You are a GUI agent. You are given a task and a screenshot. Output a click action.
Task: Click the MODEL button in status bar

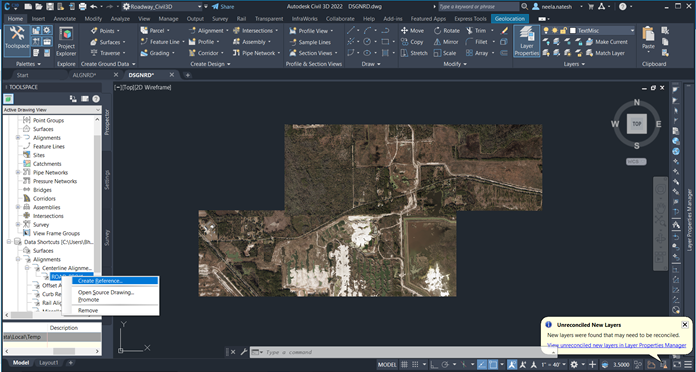click(x=387, y=364)
